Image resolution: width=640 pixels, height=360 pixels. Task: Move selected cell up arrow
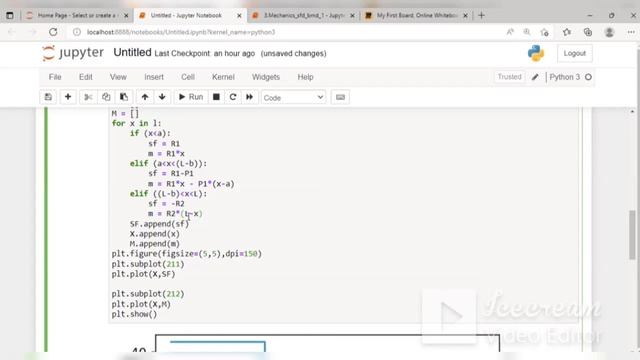[x=145, y=97]
